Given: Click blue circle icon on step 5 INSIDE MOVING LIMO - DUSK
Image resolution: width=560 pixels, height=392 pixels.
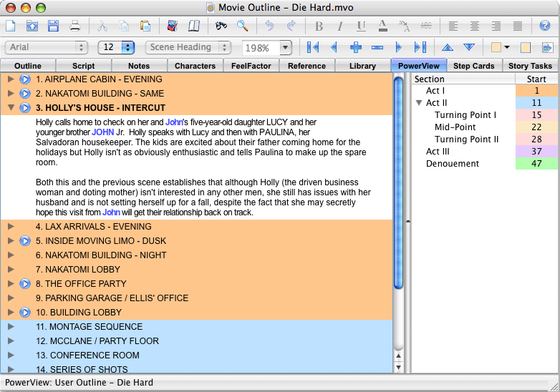Looking at the screenshot, I should click(x=24, y=241).
